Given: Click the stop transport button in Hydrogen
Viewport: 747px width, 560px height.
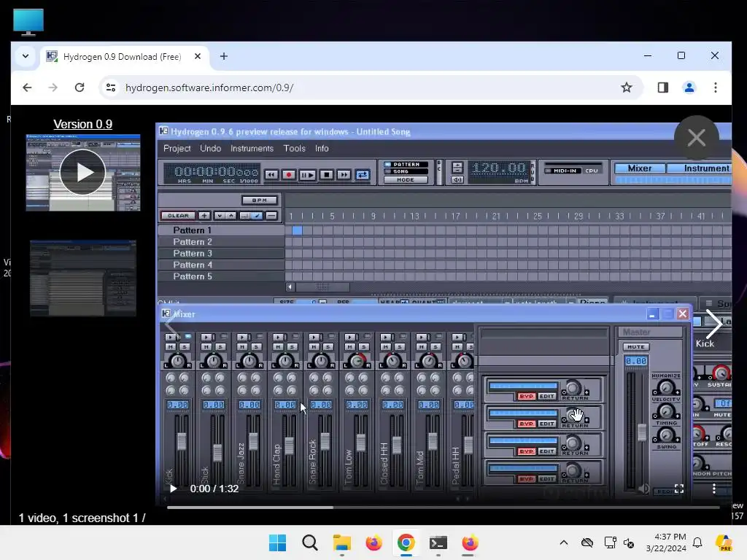Looking at the screenshot, I should [326, 175].
